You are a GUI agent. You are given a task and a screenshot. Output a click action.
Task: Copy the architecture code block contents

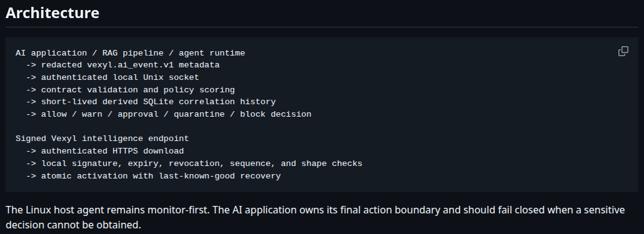(x=623, y=51)
